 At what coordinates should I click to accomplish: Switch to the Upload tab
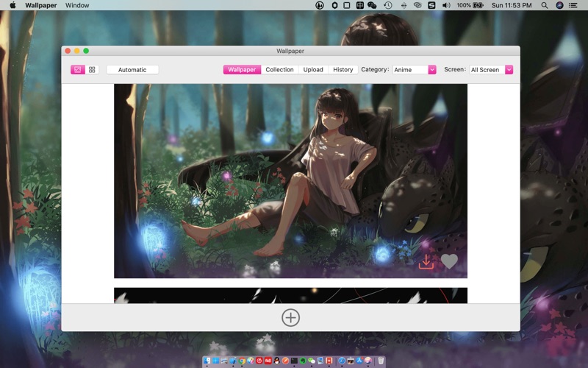tap(313, 69)
